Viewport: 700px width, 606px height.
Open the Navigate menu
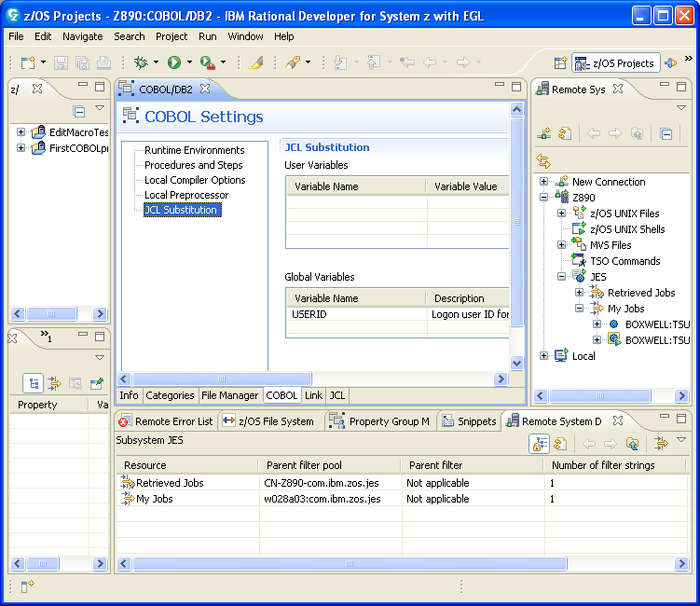(83, 36)
